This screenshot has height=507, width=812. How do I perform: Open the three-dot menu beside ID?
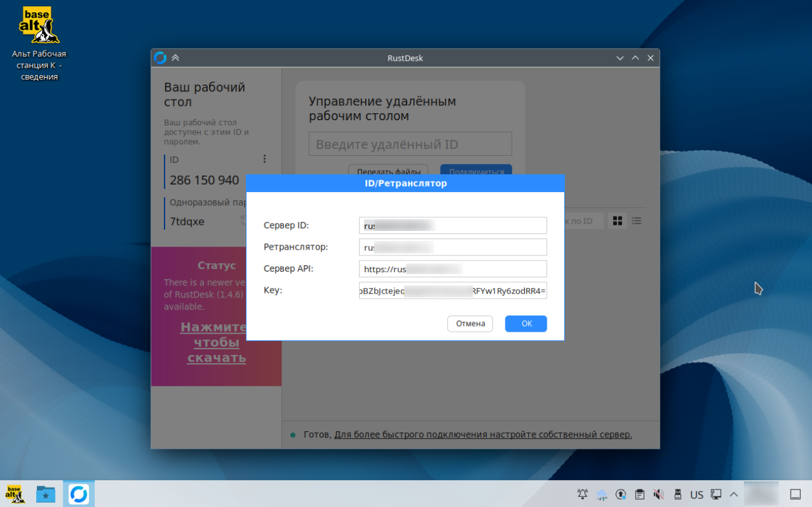(x=265, y=159)
